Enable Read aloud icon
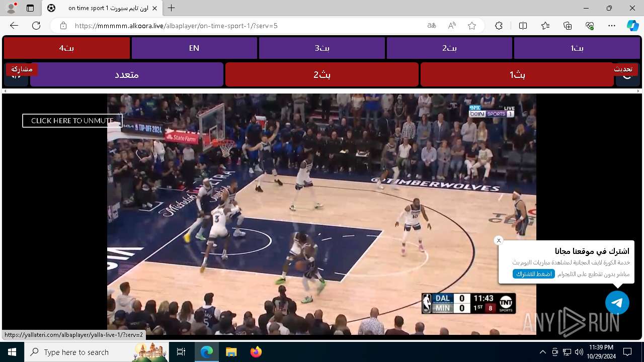This screenshot has height=362, width=644. pos(452,26)
